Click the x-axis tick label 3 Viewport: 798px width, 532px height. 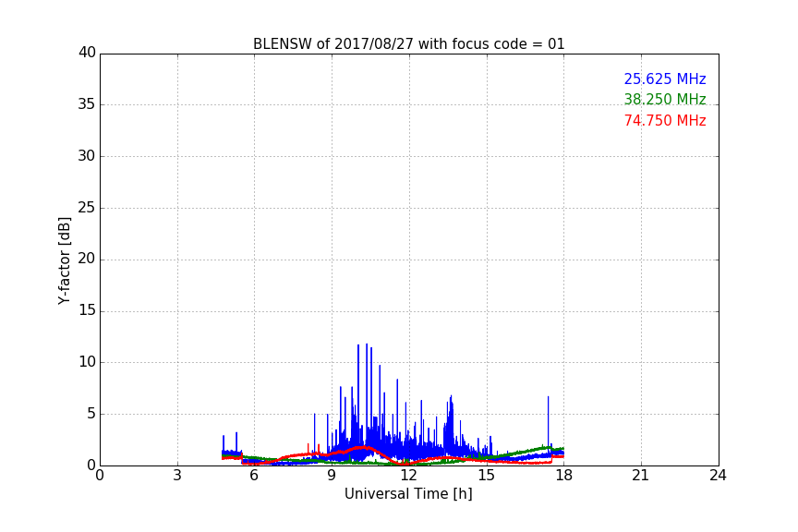click(x=177, y=476)
